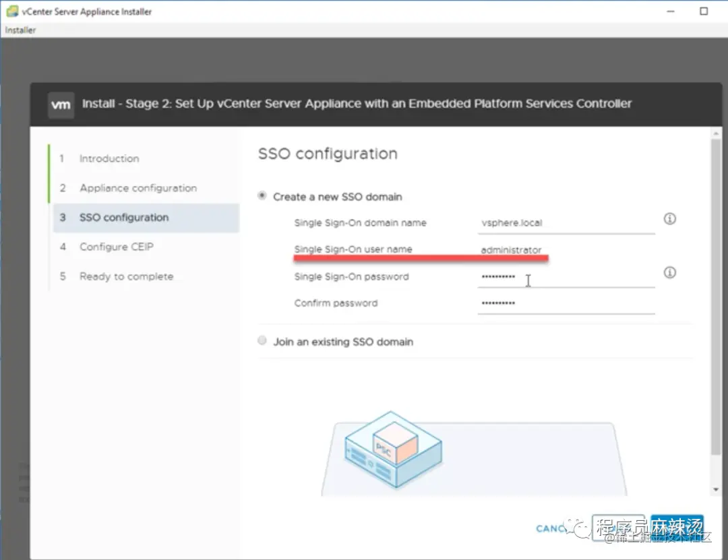Click the info icon beside SSO password
This screenshot has width=728, height=560.
click(669, 272)
